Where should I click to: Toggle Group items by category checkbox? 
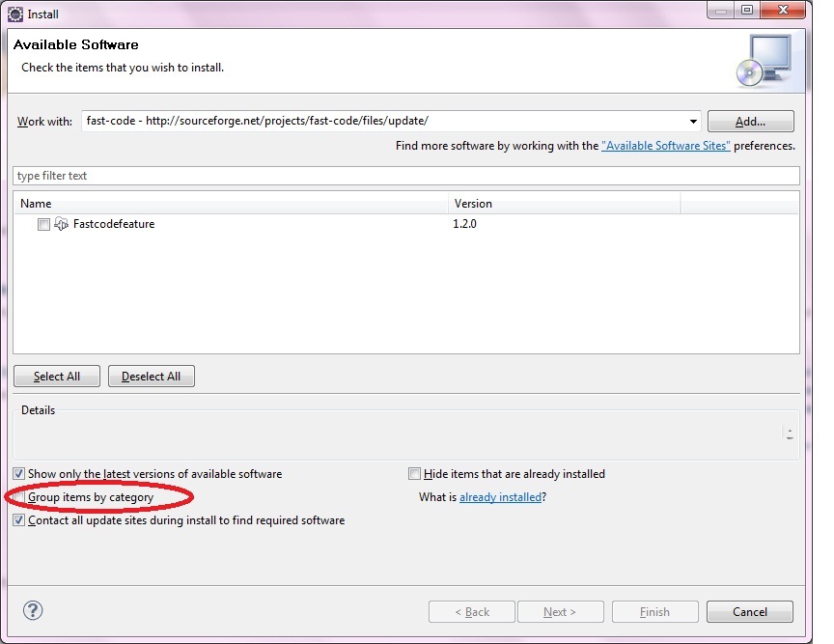click(x=20, y=497)
